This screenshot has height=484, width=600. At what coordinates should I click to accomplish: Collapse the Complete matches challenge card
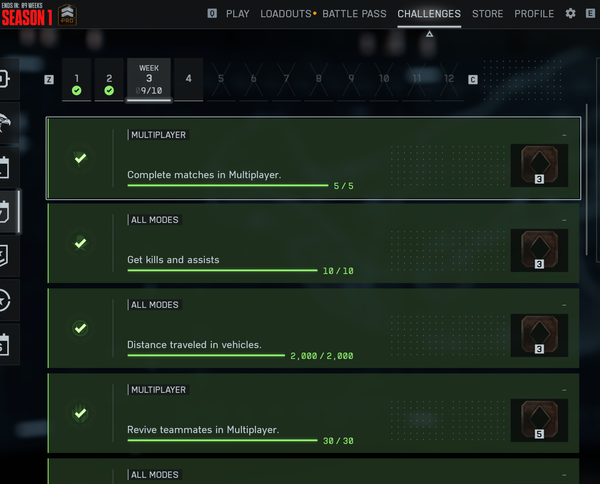coord(564,135)
